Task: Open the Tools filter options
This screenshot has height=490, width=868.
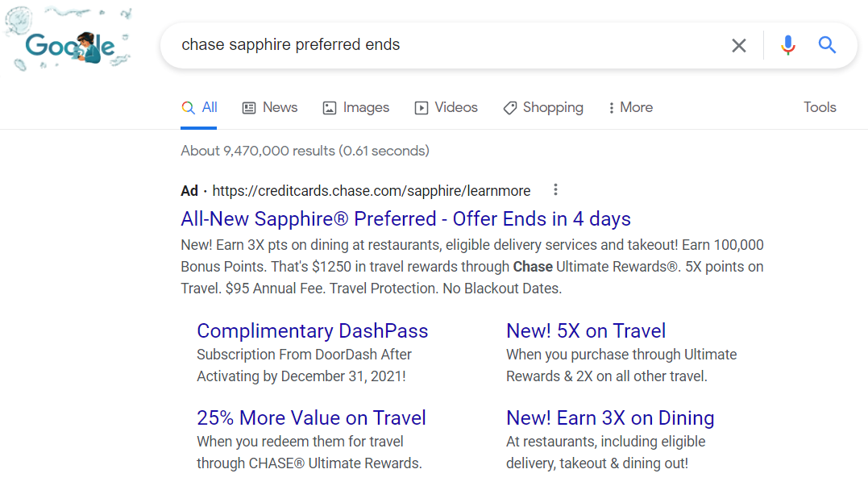Action: click(820, 107)
